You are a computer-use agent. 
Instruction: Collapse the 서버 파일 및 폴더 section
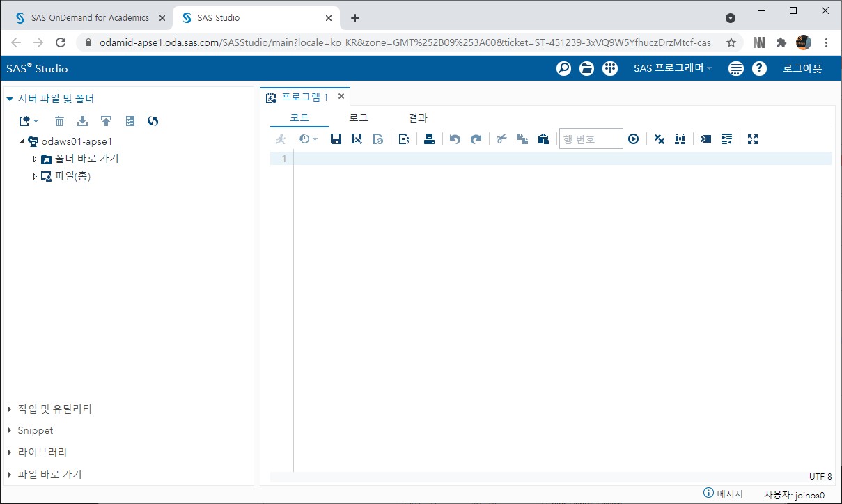pyautogui.click(x=10, y=99)
